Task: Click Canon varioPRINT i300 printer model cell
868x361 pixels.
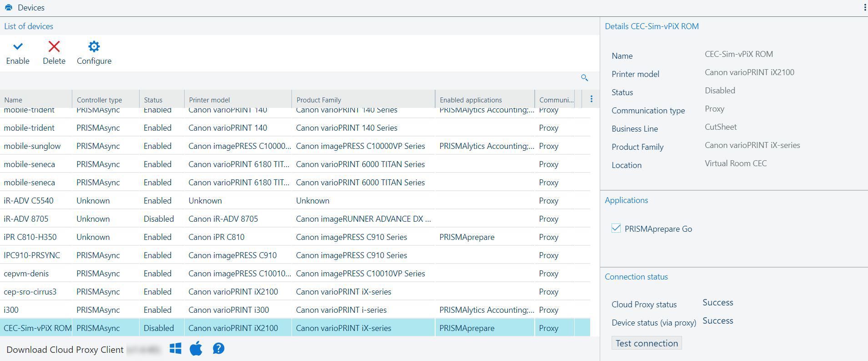Action: click(229, 310)
